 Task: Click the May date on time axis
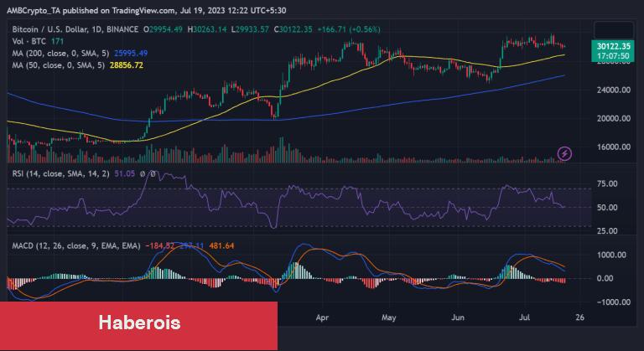point(388,317)
